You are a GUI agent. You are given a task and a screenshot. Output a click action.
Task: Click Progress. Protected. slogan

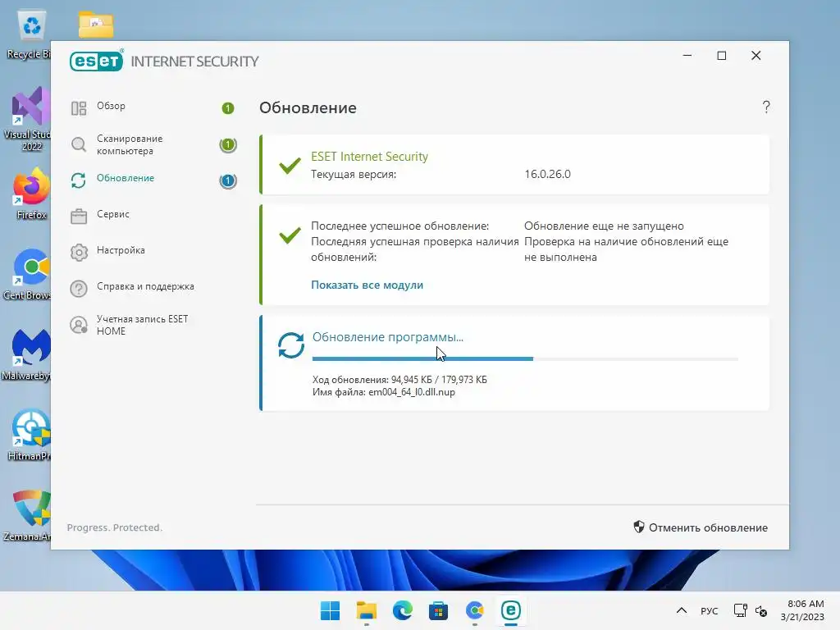pos(115,527)
